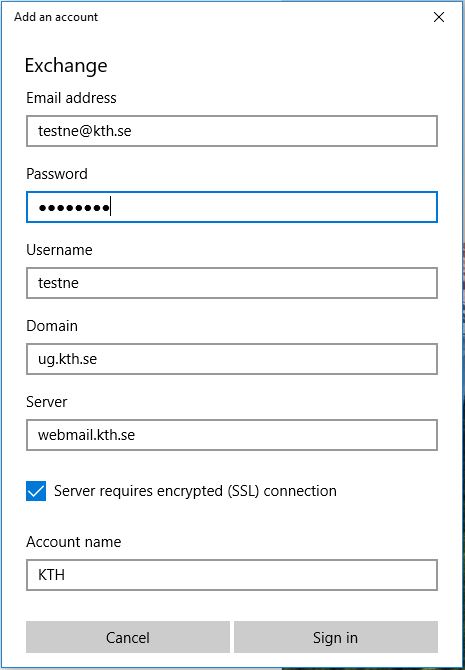Cancel adding the Exchange account
Screen dimensions: 465x670
click(128, 637)
